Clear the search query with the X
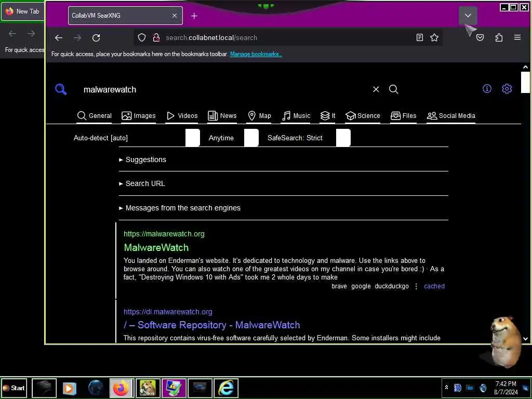This screenshot has height=399, width=532. point(376,89)
